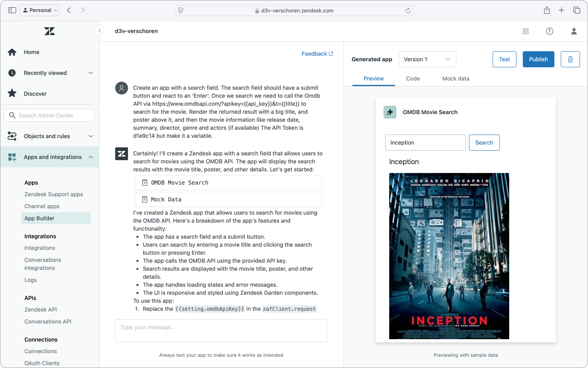
Task: Click the OMDB Movie Search app icon
Action: click(390, 112)
